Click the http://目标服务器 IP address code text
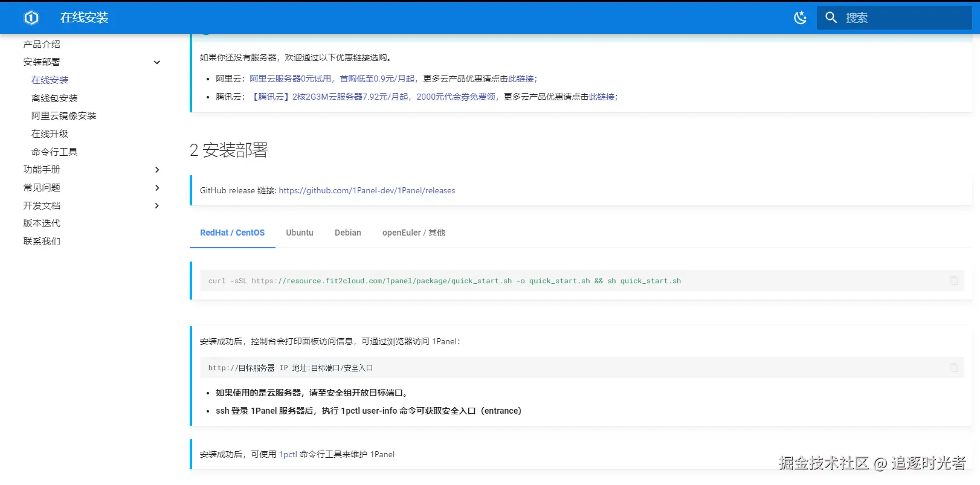 (x=291, y=368)
